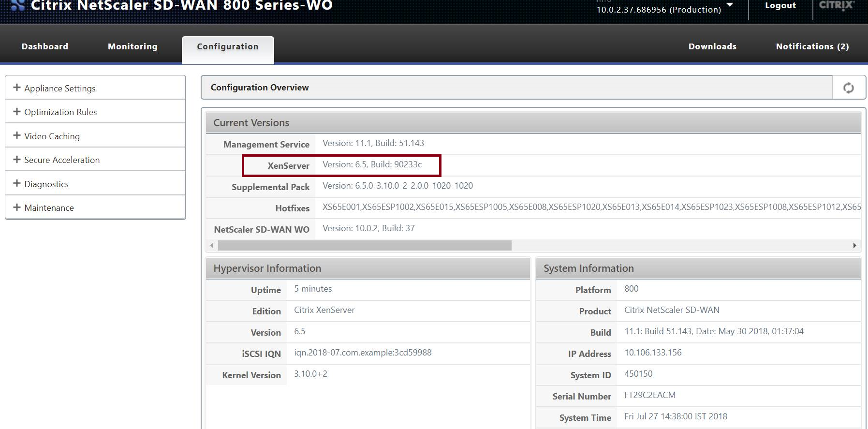Click the Build value 11.1: Build 51.143
The height and width of the screenshot is (429, 868).
pos(714,331)
